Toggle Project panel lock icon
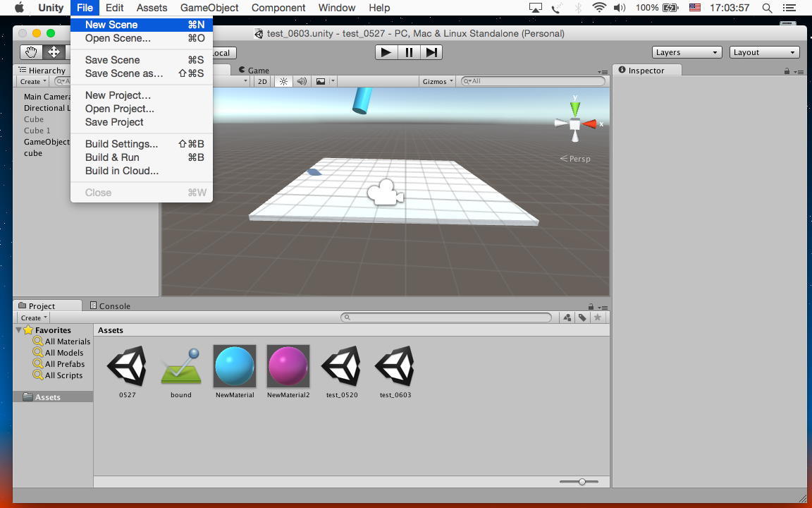 tap(591, 306)
